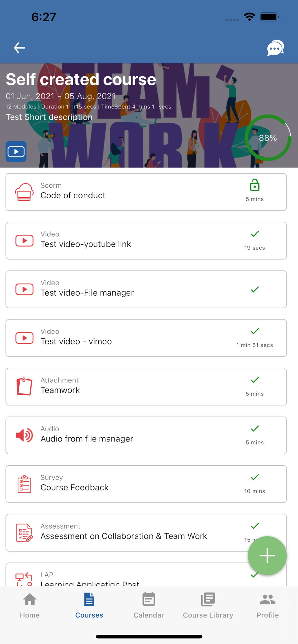Click checkmark on Test video-File manager
The height and width of the screenshot is (644, 298).
(255, 289)
